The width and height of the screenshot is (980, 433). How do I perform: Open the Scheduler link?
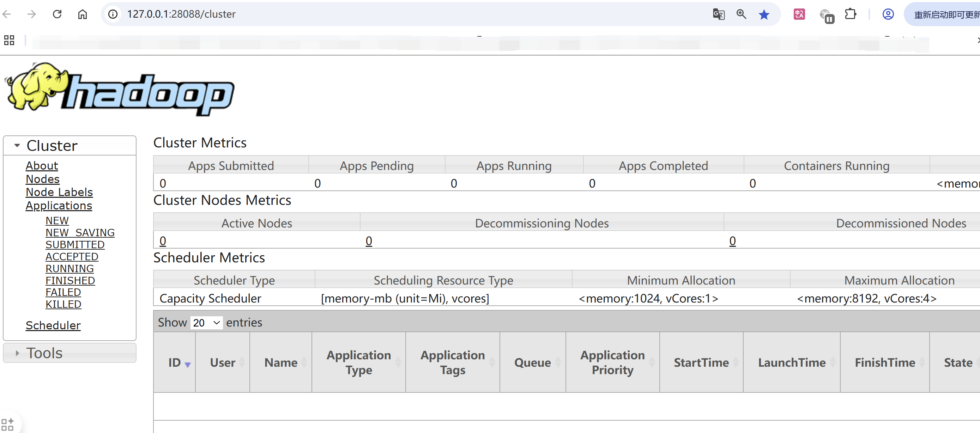coord(53,325)
